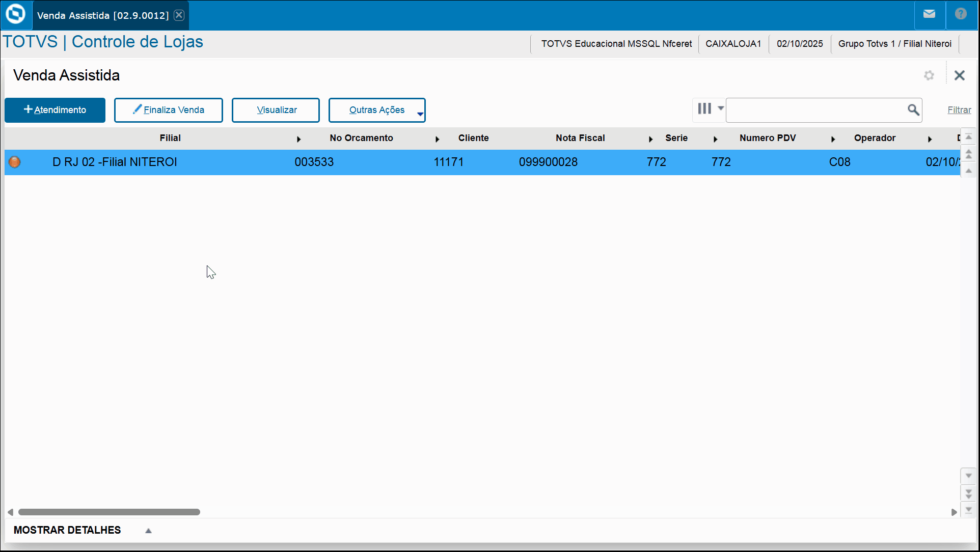This screenshot has height=552, width=980.
Task: Open the help question mark icon
Action: coord(961,14)
